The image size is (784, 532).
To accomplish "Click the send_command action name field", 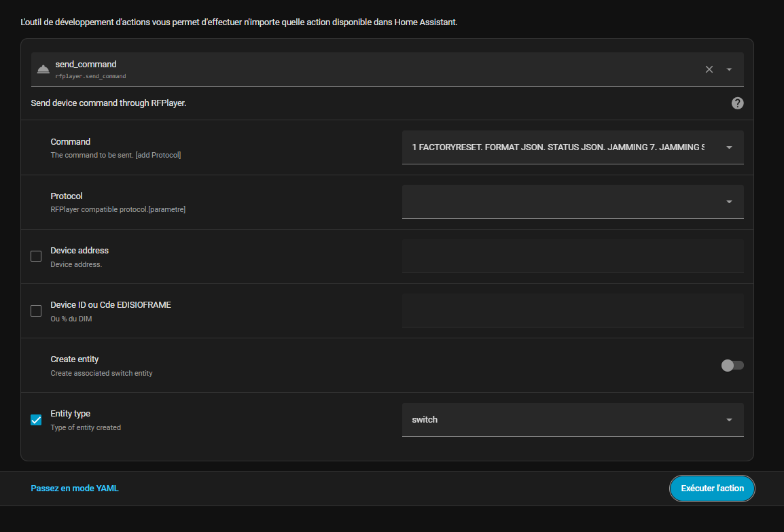I will coord(367,69).
